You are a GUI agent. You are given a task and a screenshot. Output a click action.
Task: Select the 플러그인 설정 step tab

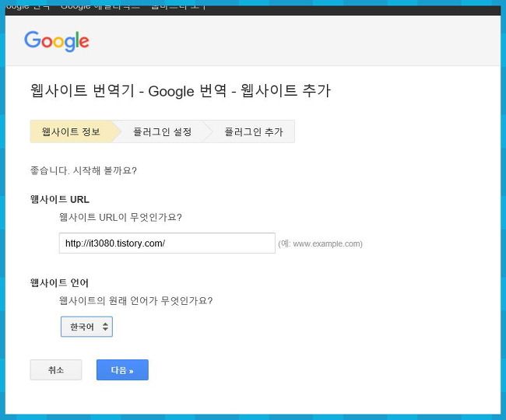pyautogui.click(x=163, y=131)
